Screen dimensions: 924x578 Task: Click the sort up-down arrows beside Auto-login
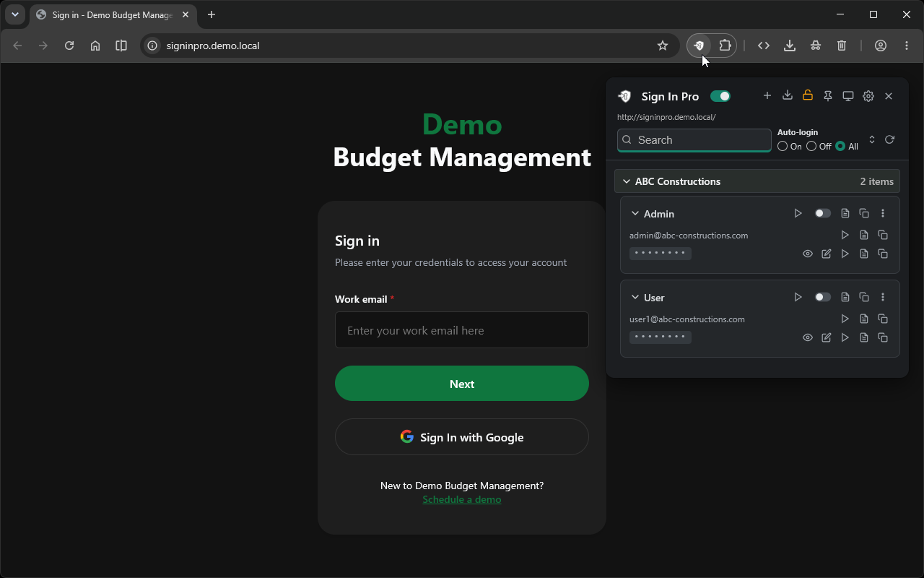[872, 139]
